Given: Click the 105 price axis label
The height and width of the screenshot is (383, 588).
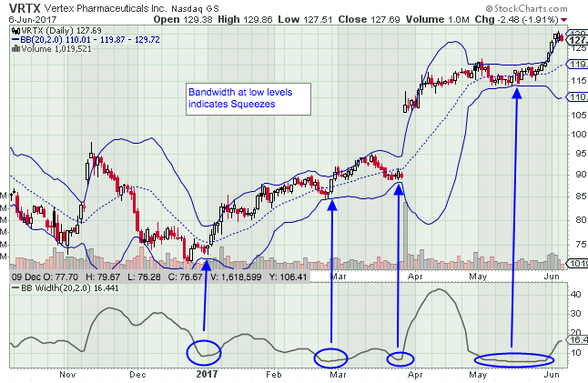Looking at the screenshot, I should tap(580, 115).
